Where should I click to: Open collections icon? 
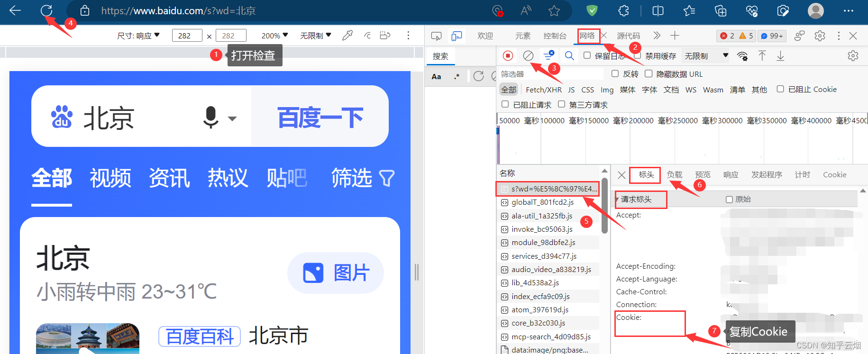click(x=721, y=10)
